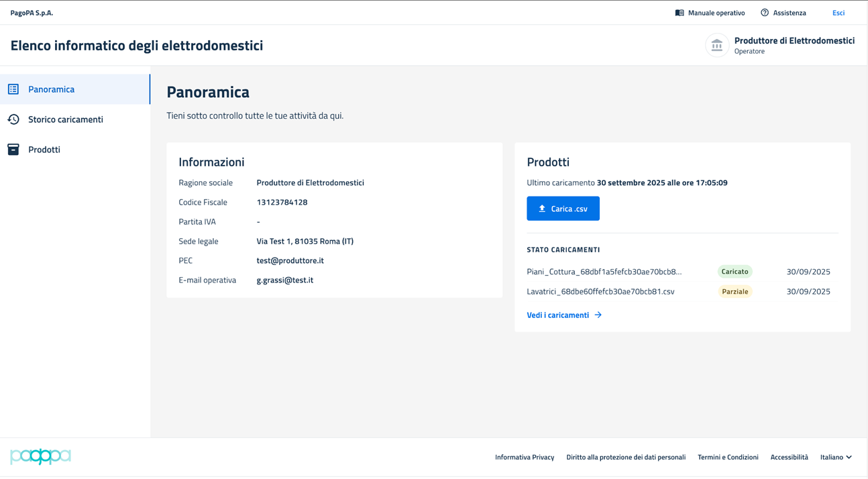
Task: Click the Caricato status badge
Action: pyautogui.click(x=735, y=272)
